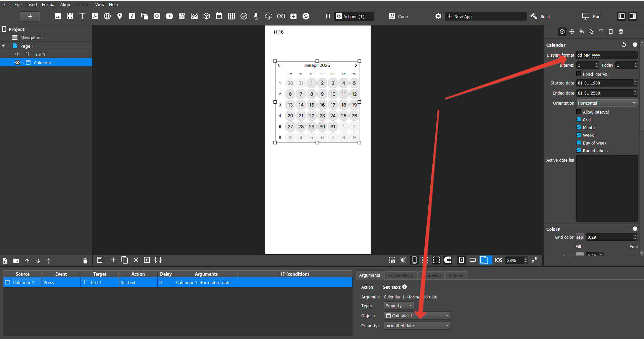Select day 15 in the calendar

[x=312, y=105]
